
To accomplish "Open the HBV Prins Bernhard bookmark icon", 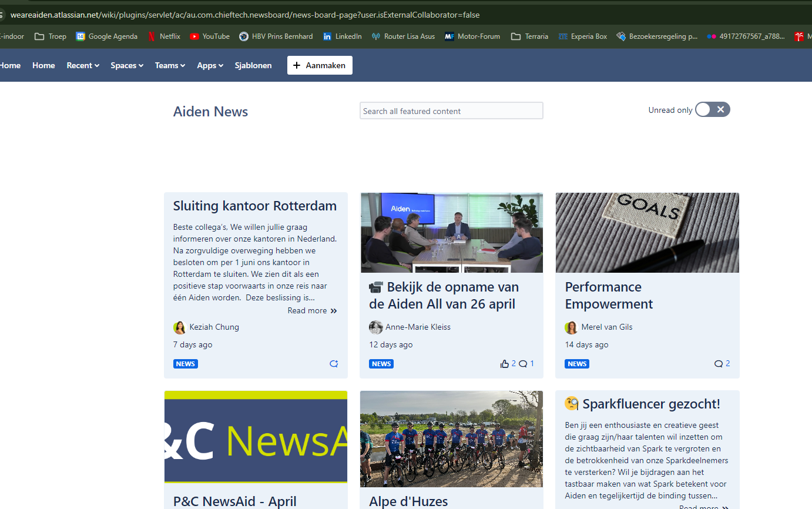I will (244, 36).
